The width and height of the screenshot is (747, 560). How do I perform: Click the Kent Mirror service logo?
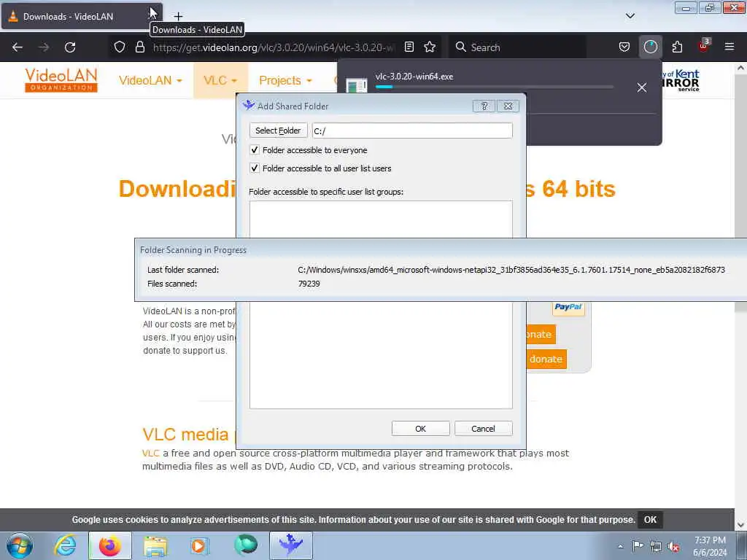click(x=681, y=80)
